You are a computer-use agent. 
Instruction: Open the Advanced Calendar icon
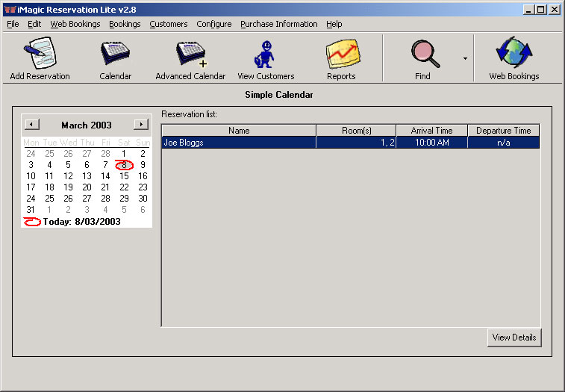[191, 54]
